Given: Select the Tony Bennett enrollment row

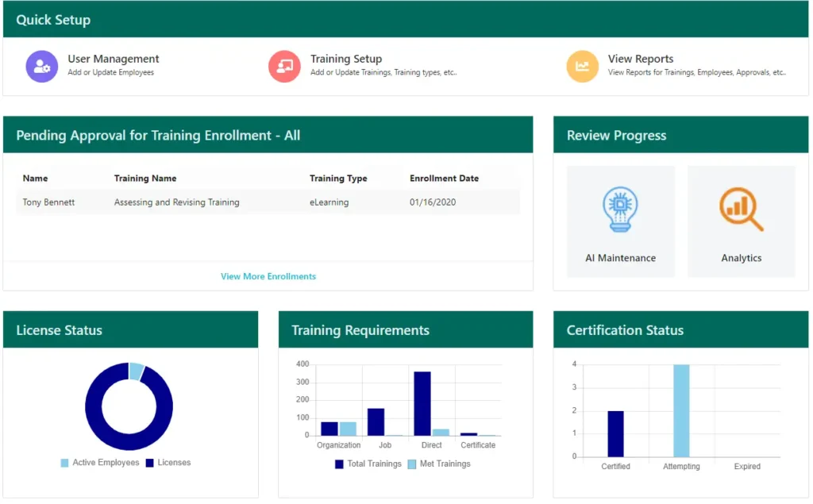Looking at the screenshot, I should click(x=268, y=202).
